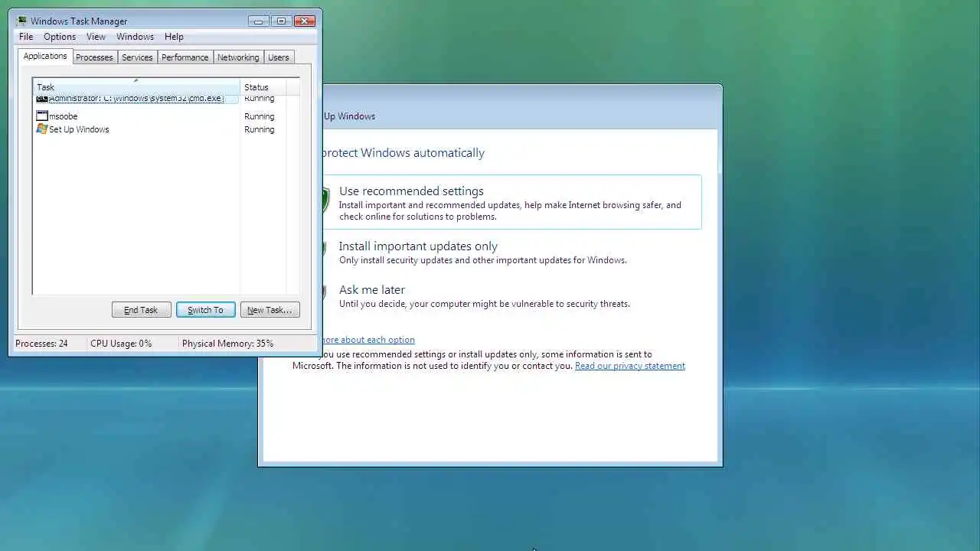The width and height of the screenshot is (980, 551).
Task: Sort the list by the Status column header
Action: pyautogui.click(x=263, y=87)
